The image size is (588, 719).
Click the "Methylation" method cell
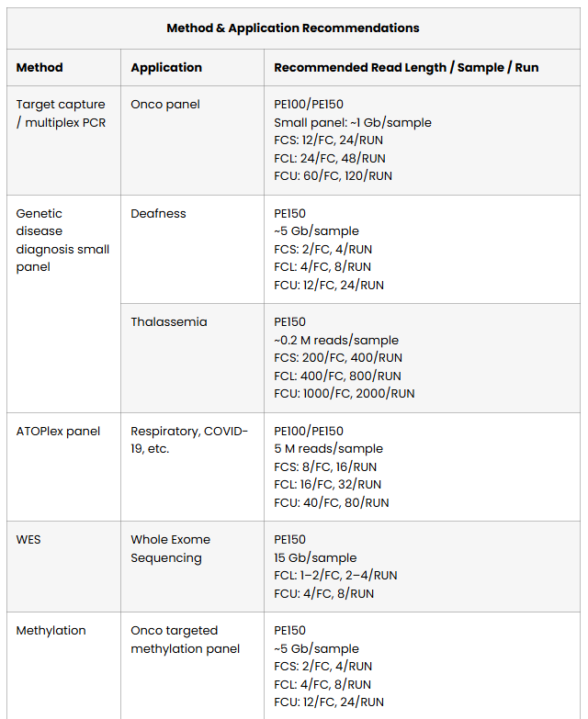[x=51, y=630]
